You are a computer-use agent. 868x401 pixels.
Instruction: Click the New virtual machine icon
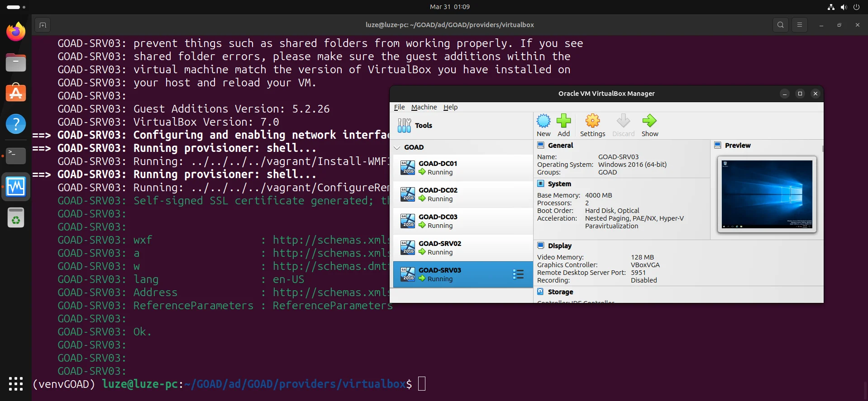point(544,121)
